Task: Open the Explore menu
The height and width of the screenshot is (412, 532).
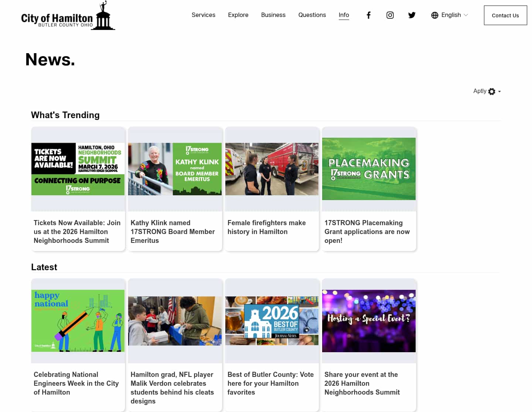Action: (x=238, y=15)
